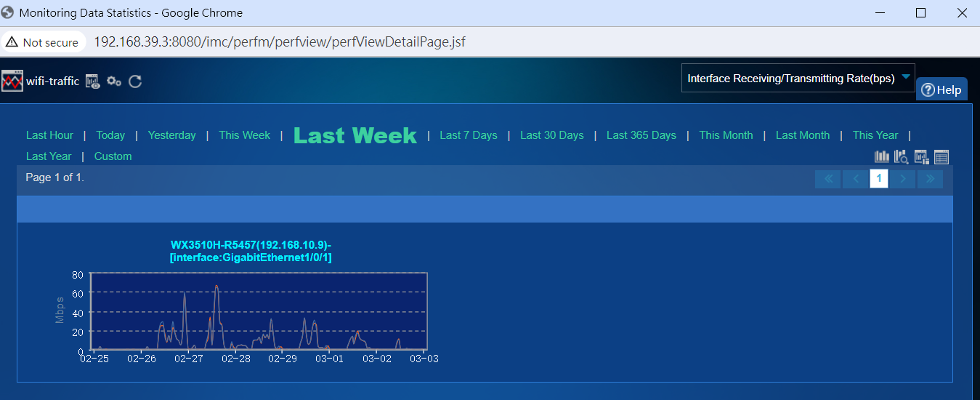Select the Yesterday time range
The width and height of the screenshot is (980, 400).
click(x=172, y=135)
